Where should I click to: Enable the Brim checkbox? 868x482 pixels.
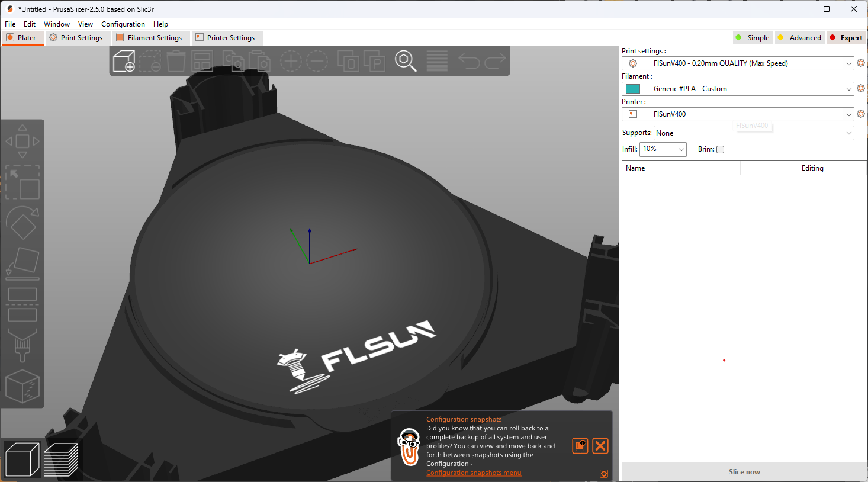tap(721, 149)
